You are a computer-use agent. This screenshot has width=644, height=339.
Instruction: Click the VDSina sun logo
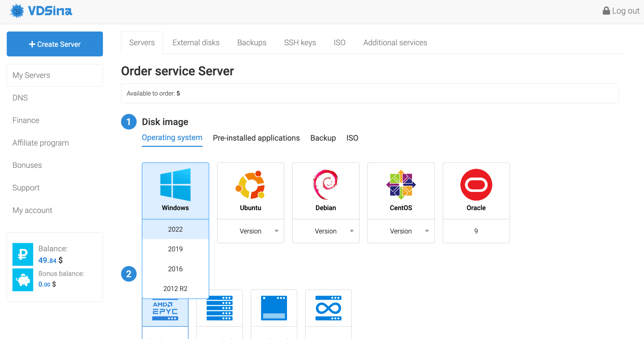17,11
